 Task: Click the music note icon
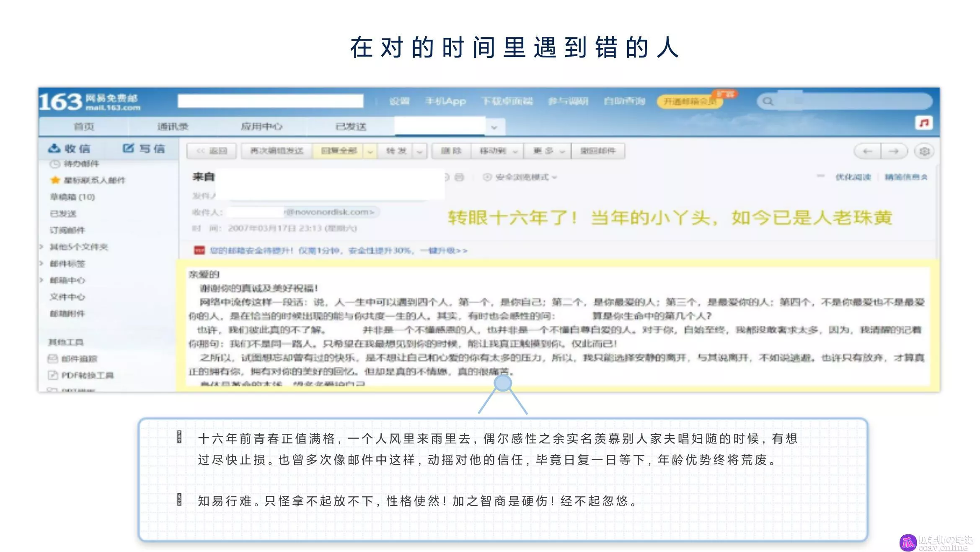[923, 123]
